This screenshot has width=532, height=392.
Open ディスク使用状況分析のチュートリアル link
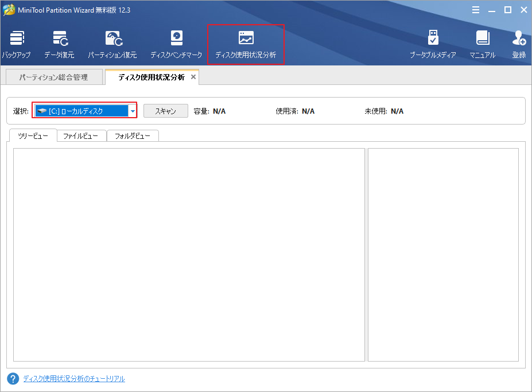(74, 379)
